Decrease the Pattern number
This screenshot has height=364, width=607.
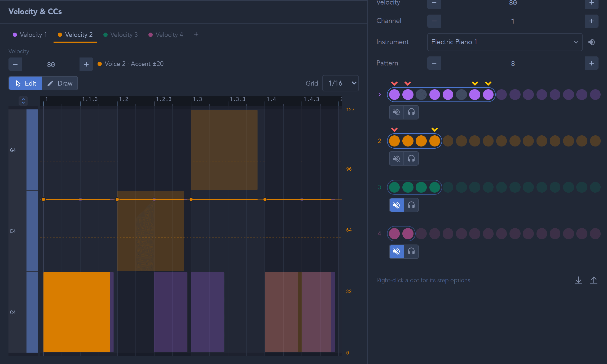pos(434,63)
